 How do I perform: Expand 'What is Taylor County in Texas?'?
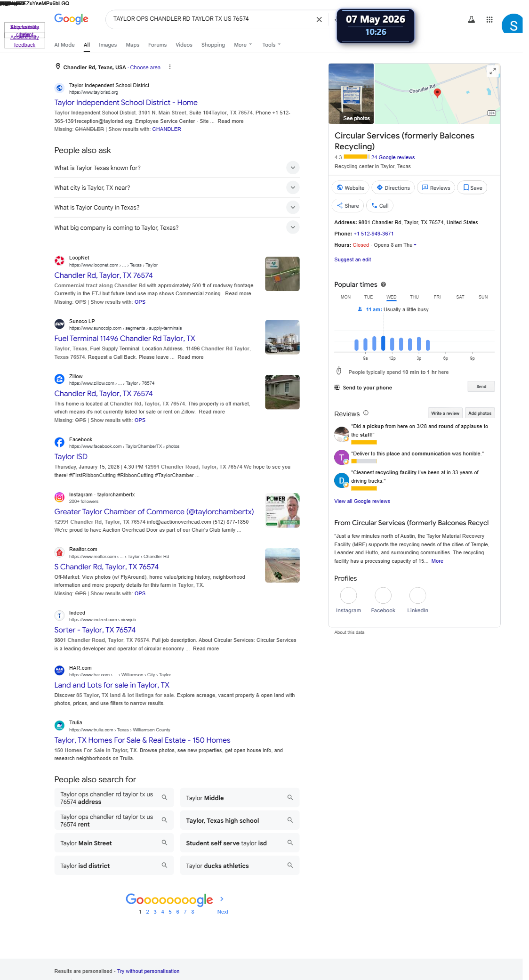[176, 207]
